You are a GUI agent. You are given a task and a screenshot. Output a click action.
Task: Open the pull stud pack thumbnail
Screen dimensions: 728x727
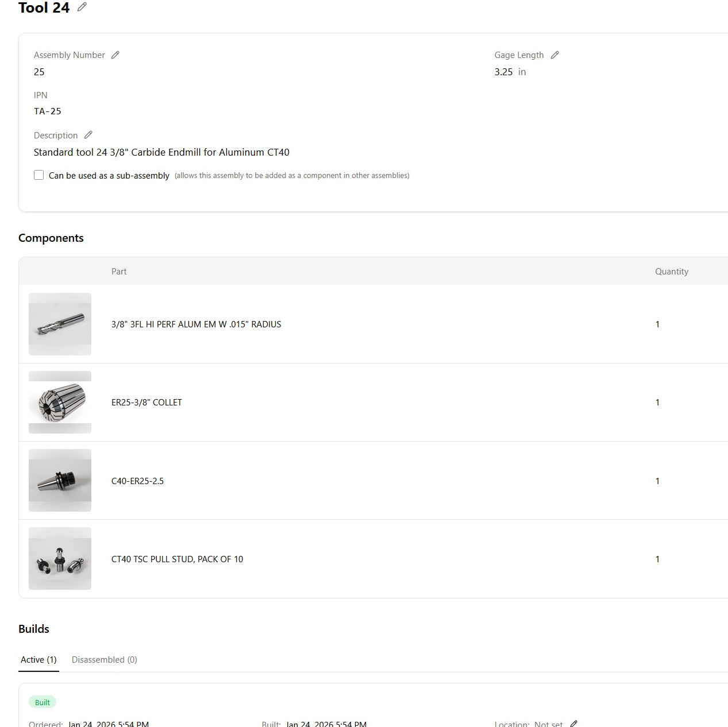[x=59, y=558]
